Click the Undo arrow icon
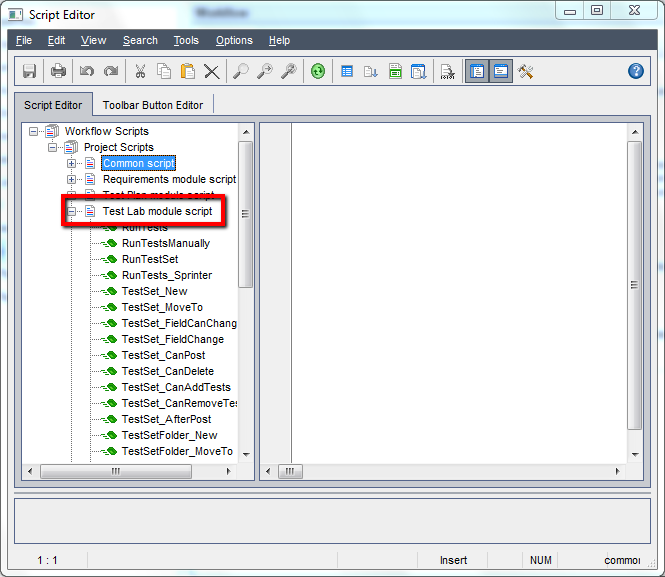The height and width of the screenshot is (577, 665). 87,71
